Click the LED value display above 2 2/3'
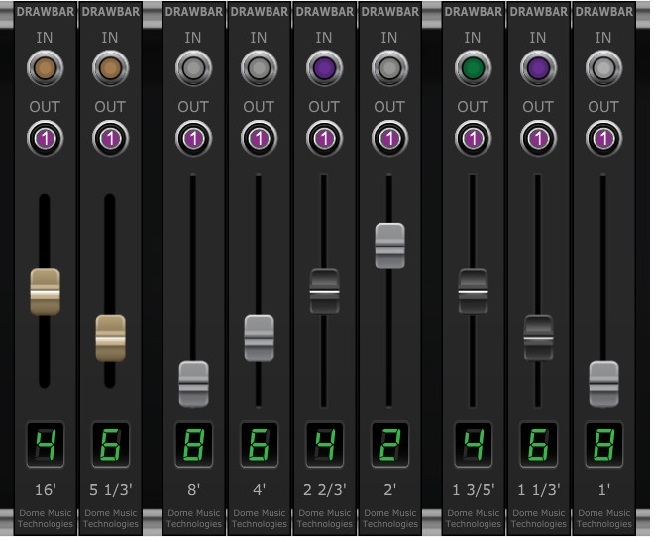The image size is (656, 542). (x=324, y=445)
